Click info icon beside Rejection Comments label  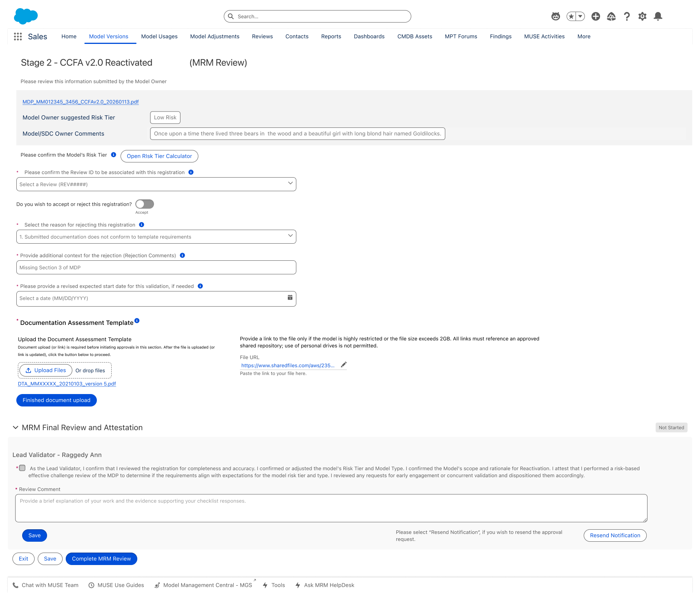[182, 255]
